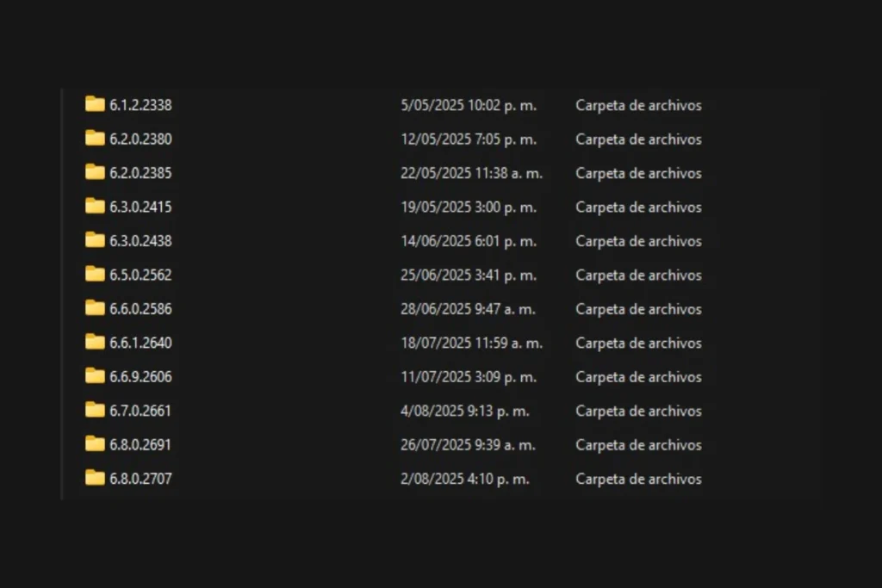Select the folder 6.6.1.2640
Image resolution: width=882 pixels, height=588 pixels.
point(140,343)
